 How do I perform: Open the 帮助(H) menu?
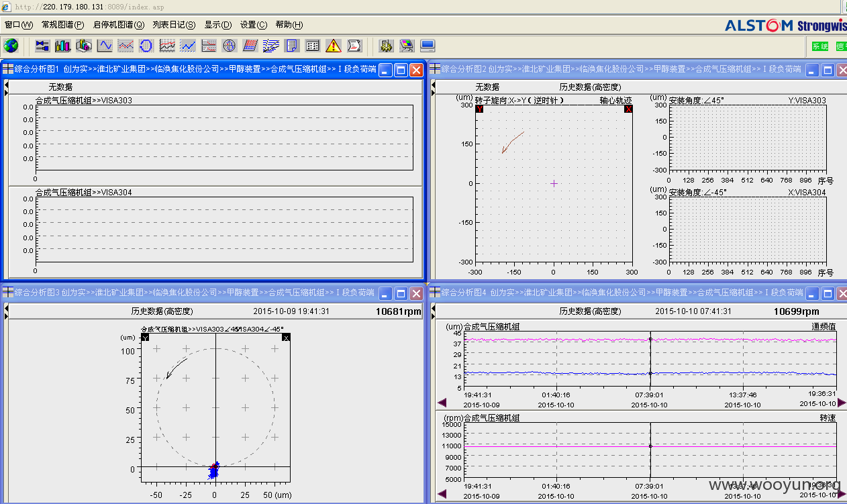point(289,25)
